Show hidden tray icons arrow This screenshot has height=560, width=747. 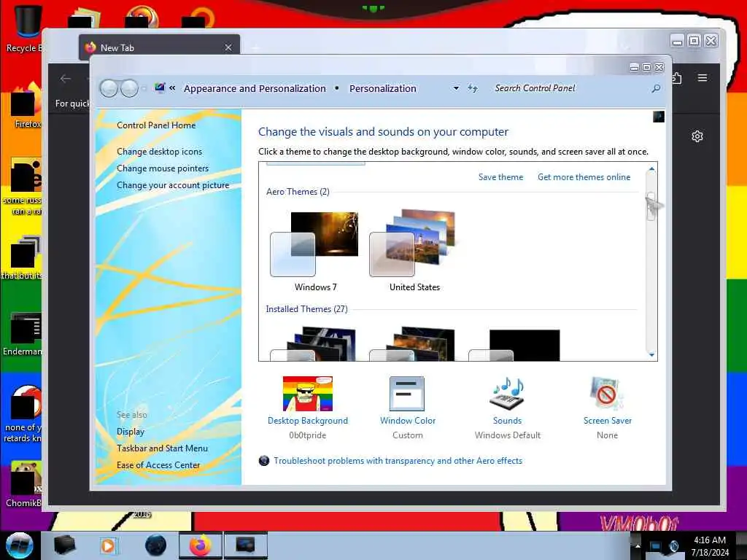point(638,546)
